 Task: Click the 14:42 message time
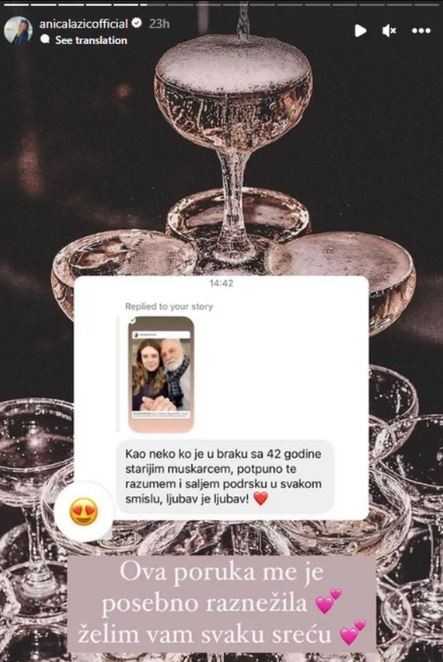click(x=221, y=283)
